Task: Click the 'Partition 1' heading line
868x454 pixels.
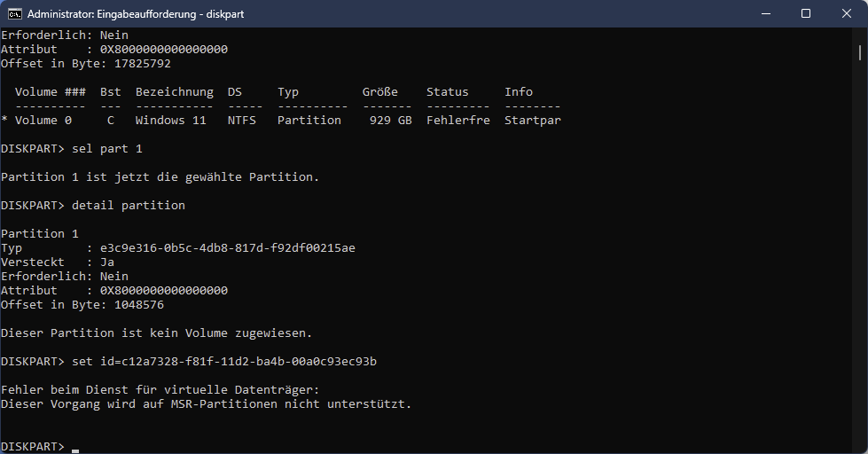Action: (x=40, y=233)
